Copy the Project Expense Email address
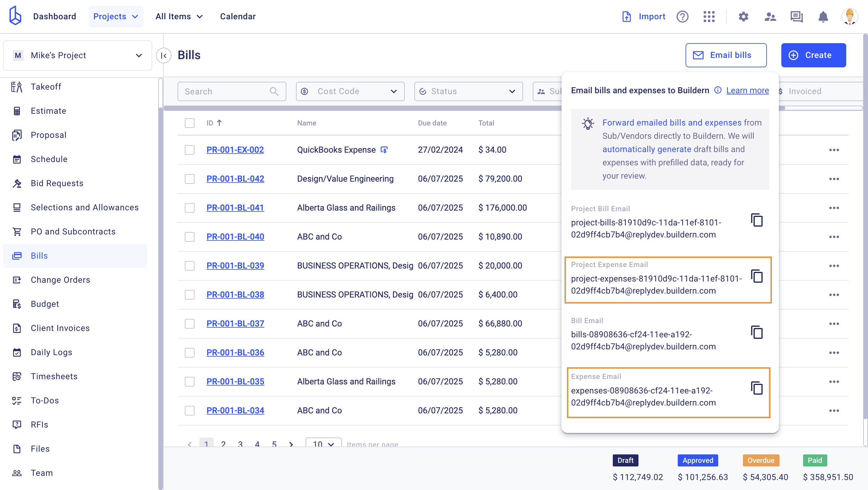 coord(757,276)
